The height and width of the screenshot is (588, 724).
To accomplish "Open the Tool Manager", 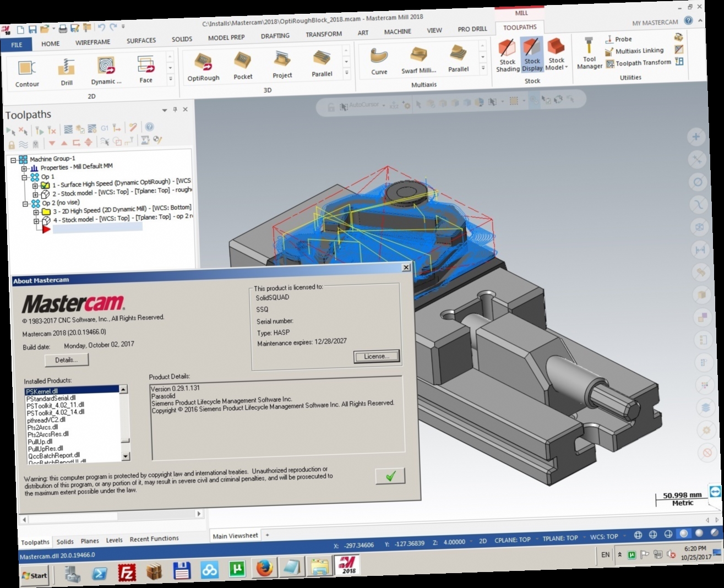I will [x=589, y=54].
